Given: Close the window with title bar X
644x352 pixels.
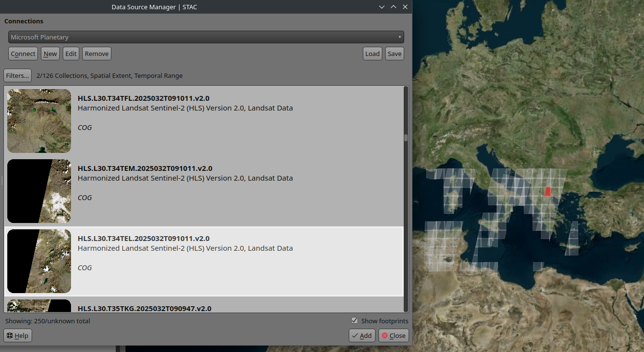Looking at the screenshot, I should click(x=405, y=7).
